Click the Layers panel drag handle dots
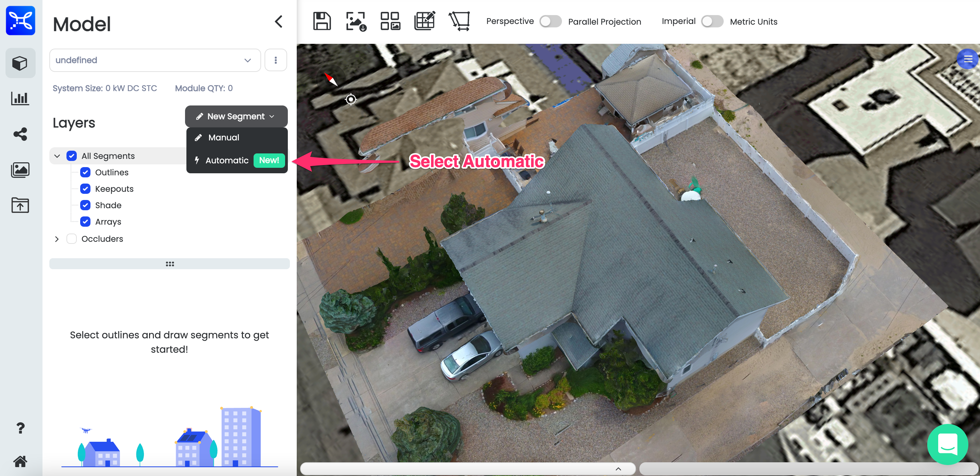Image resolution: width=980 pixels, height=476 pixels. (x=170, y=264)
